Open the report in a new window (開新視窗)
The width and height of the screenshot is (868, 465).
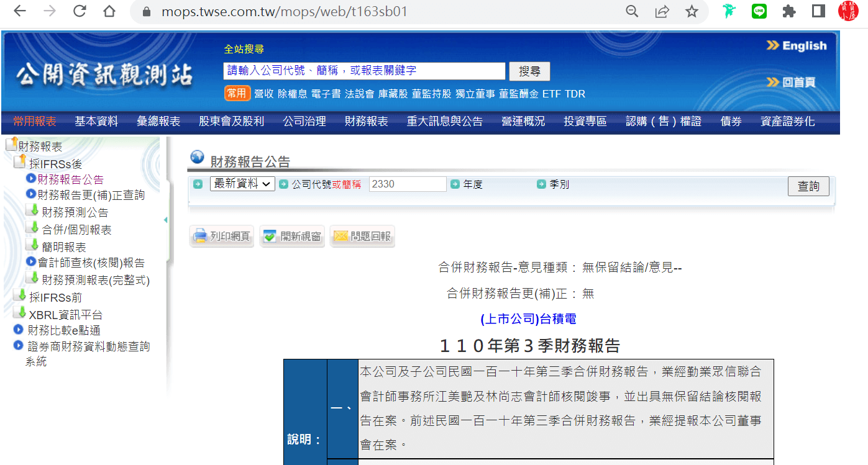[x=292, y=237]
